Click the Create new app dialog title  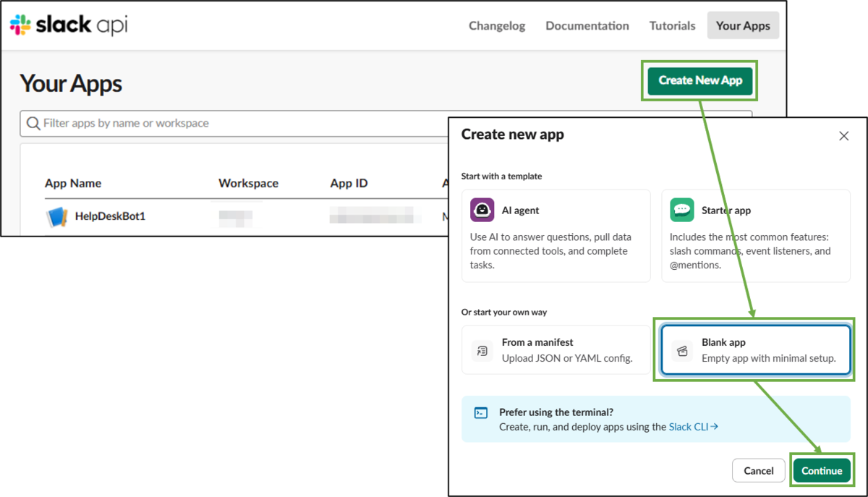[x=513, y=135]
